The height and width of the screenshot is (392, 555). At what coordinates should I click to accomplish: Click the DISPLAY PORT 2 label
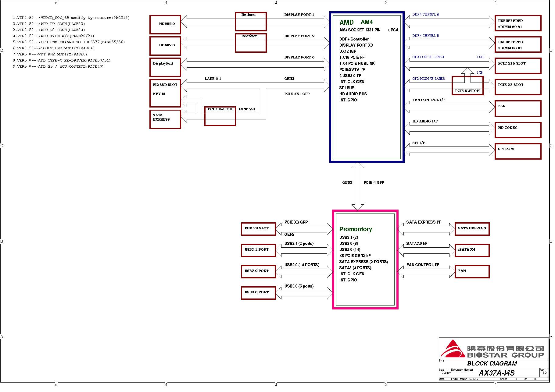coord(299,36)
